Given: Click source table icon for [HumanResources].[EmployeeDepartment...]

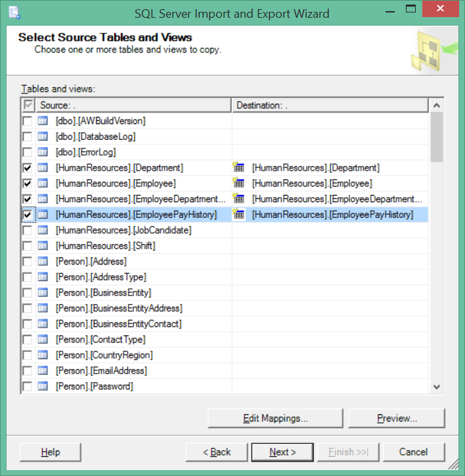Looking at the screenshot, I should coord(43,199).
